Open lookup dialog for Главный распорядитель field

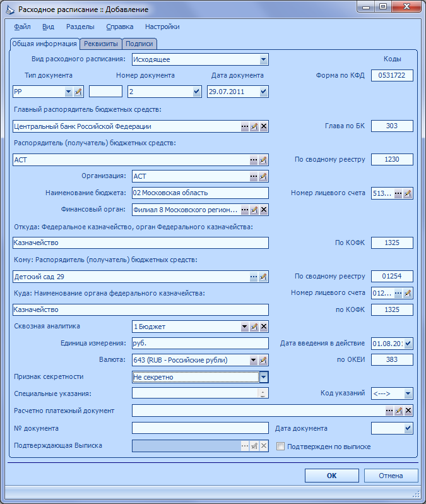click(x=245, y=126)
